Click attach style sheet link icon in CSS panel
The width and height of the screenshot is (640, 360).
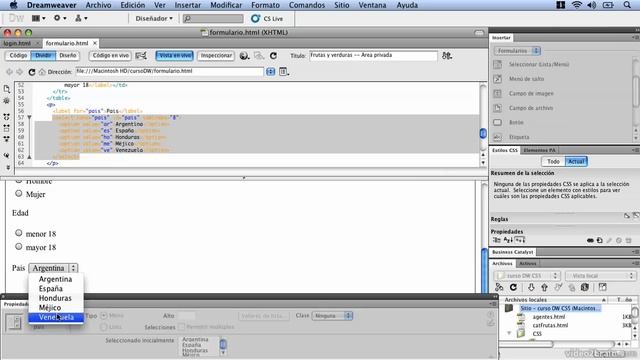coord(590,240)
